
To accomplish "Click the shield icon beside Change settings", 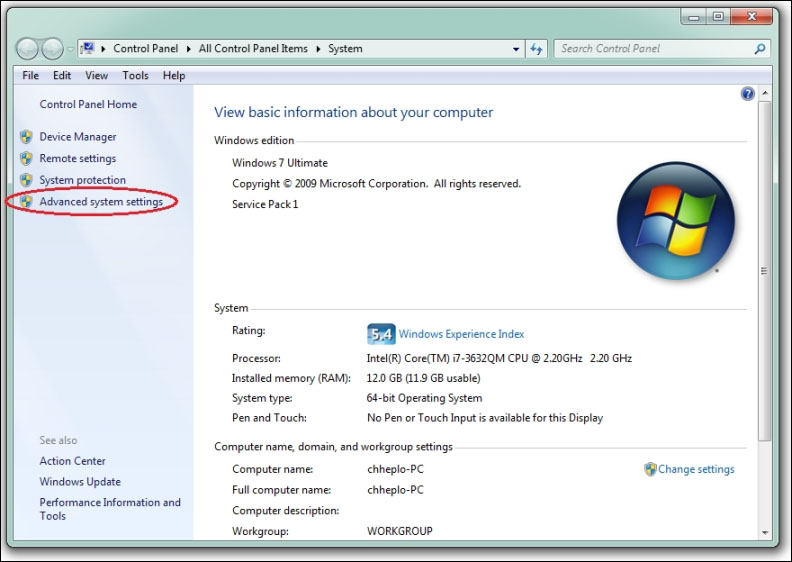I will tap(650, 469).
